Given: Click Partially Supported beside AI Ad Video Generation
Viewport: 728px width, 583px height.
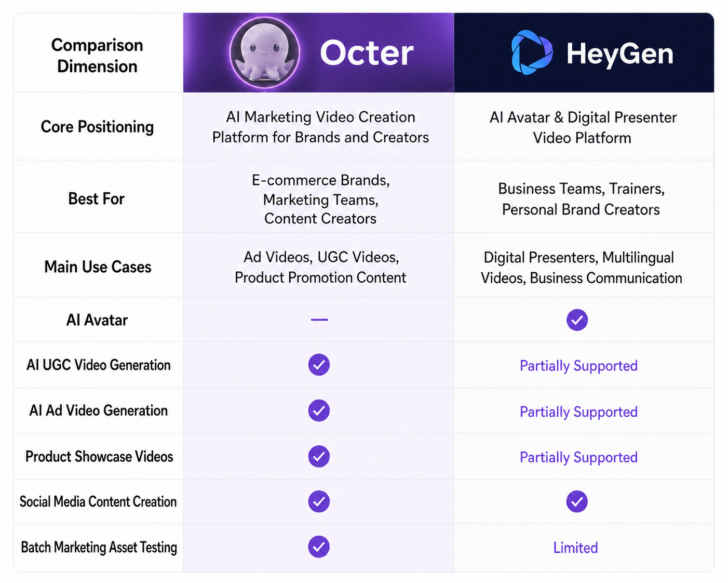Looking at the screenshot, I should click(x=578, y=412).
